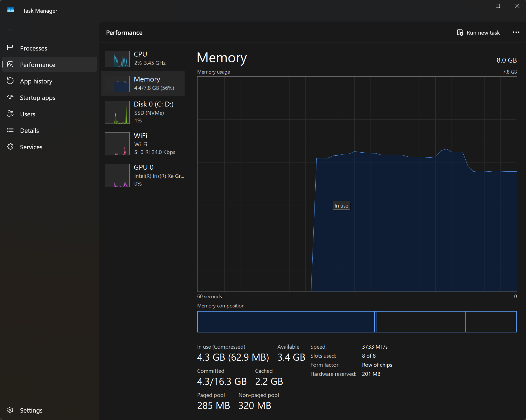The height and width of the screenshot is (420, 526).
Task: Click the 3.4 GB available value
Action: (291, 357)
